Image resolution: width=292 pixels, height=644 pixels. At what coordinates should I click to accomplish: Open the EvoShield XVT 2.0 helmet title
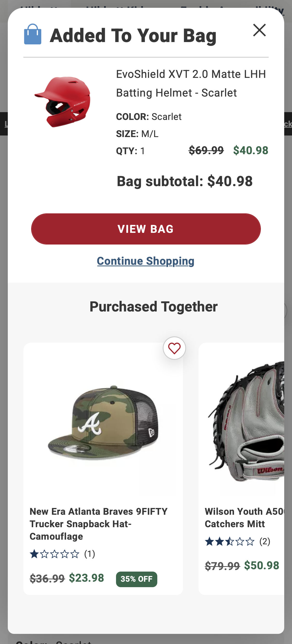click(x=191, y=83)
